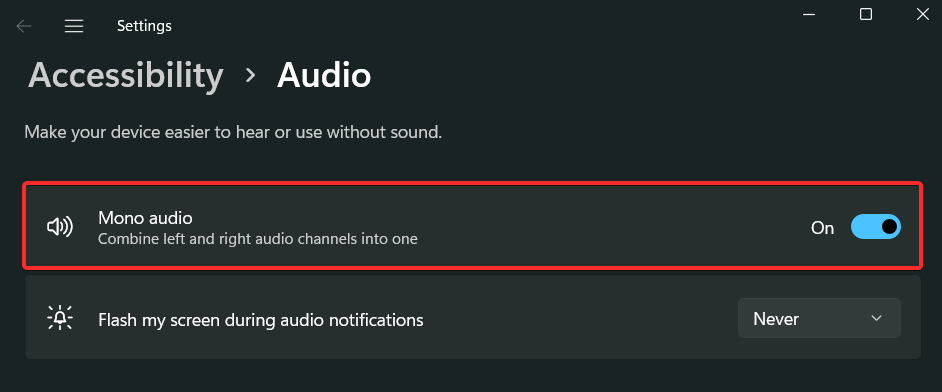Viewport: 942px width, 392px height.
Task: Click the Make your device easier to hear text
Action: click(x=233, y=132)
